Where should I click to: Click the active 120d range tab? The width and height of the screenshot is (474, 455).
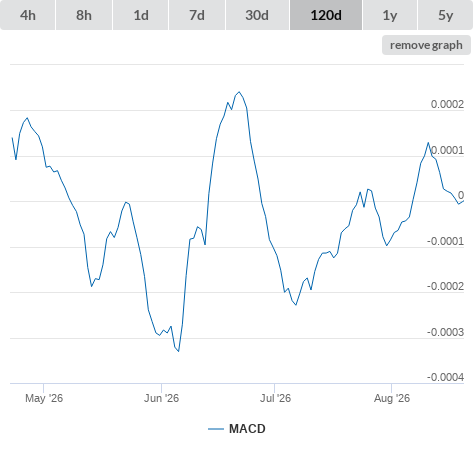coord(326,15)
